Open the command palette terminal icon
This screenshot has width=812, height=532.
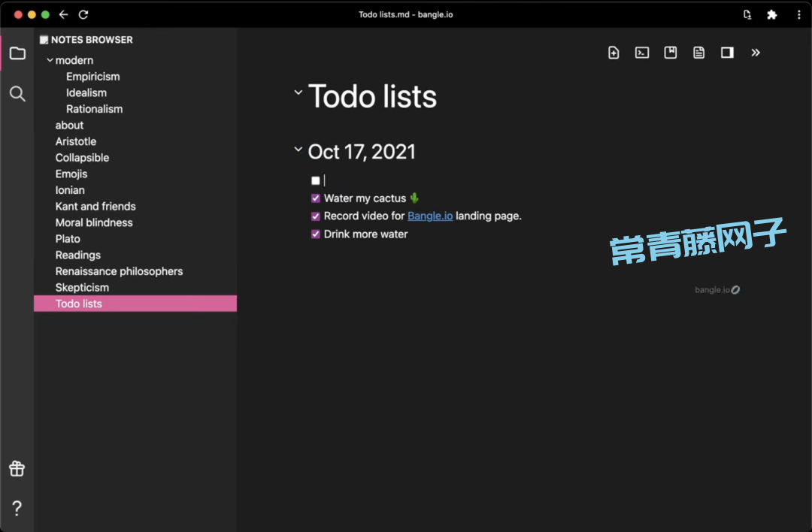642,53
